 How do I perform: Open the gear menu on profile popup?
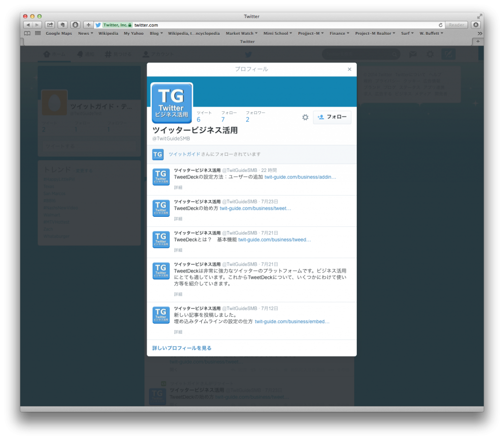pyautogui.click(x=305, y=117)
